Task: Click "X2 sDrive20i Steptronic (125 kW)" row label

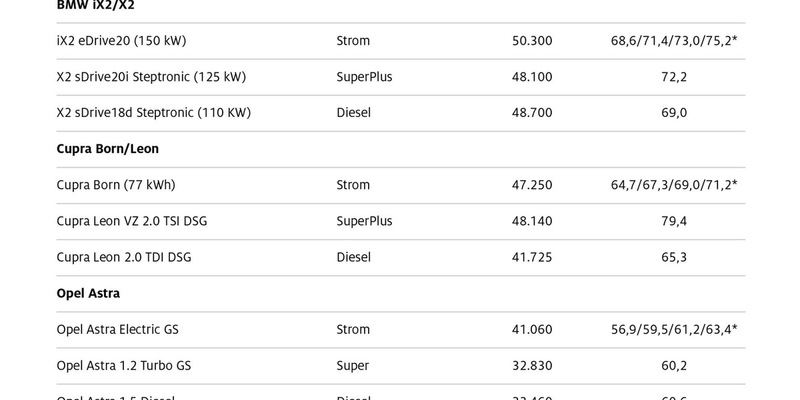Action: pyautogui.click(x=152, y=77)
